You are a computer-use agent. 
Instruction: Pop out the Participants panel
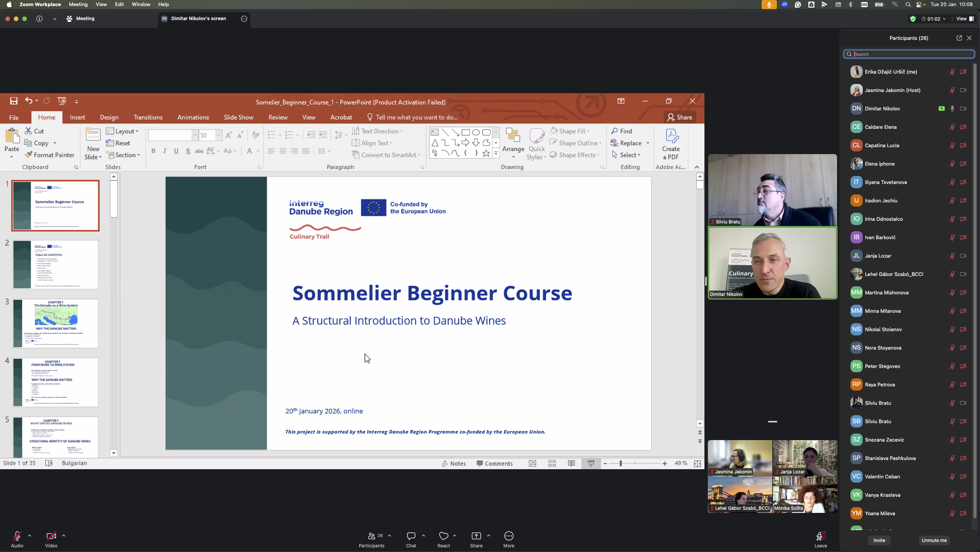pyautogui.click(x=959, y=38)
